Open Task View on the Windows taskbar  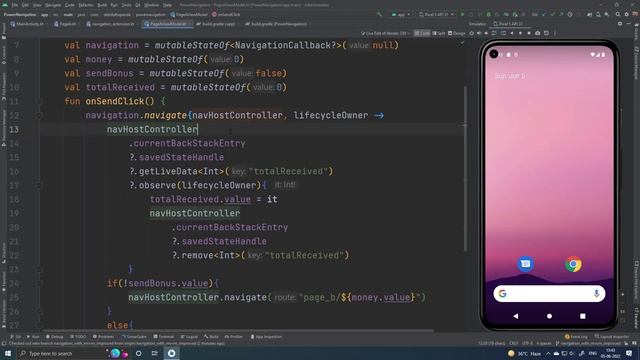[155, 353]
